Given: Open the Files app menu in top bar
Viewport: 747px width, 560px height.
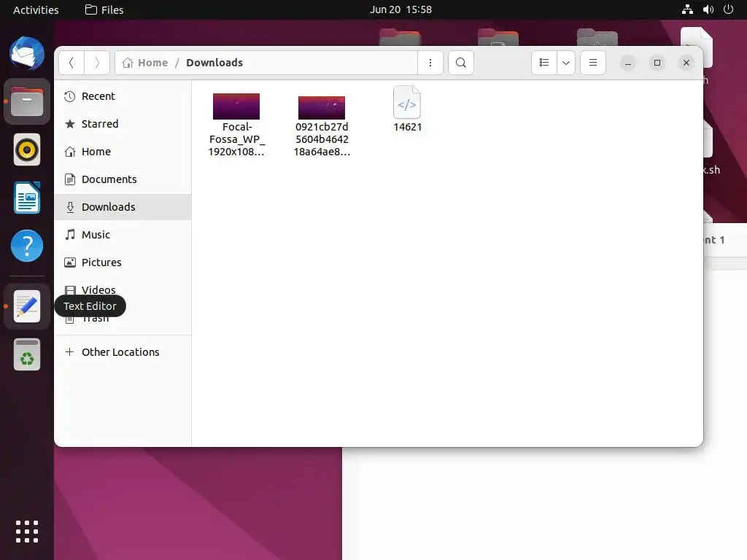Looking at the screenshot, I should tap(104, 9).
